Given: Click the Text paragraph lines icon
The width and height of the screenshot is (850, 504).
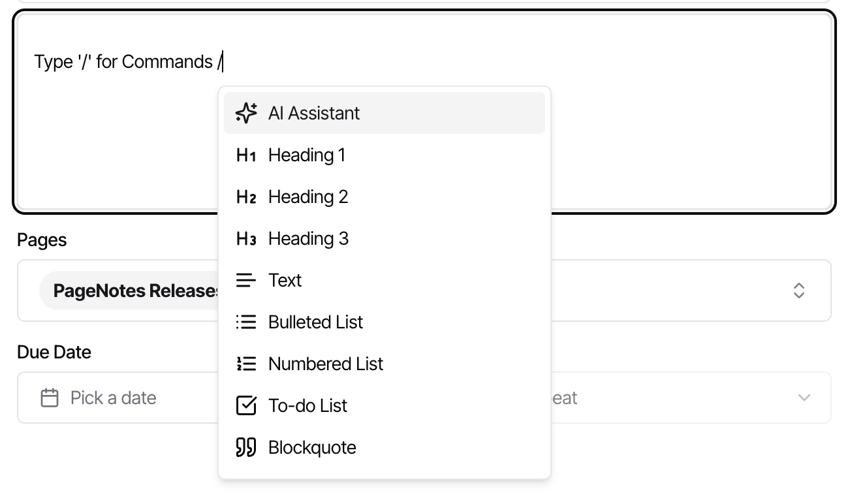Looking at the screenshot, I should (246, 281).
